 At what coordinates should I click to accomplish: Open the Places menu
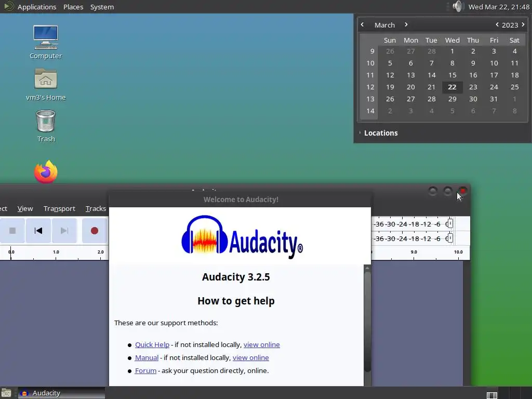tap(73, 7)
